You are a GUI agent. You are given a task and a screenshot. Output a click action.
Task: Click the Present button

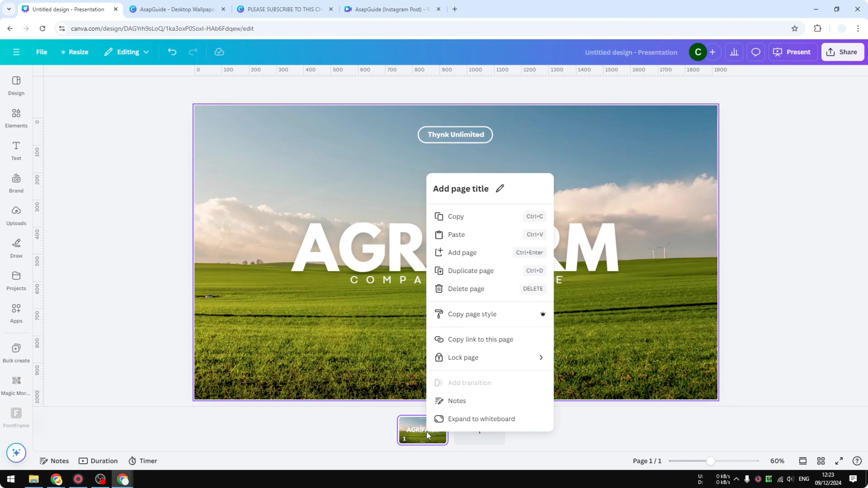pyautogui.click(x=793, y=52)
